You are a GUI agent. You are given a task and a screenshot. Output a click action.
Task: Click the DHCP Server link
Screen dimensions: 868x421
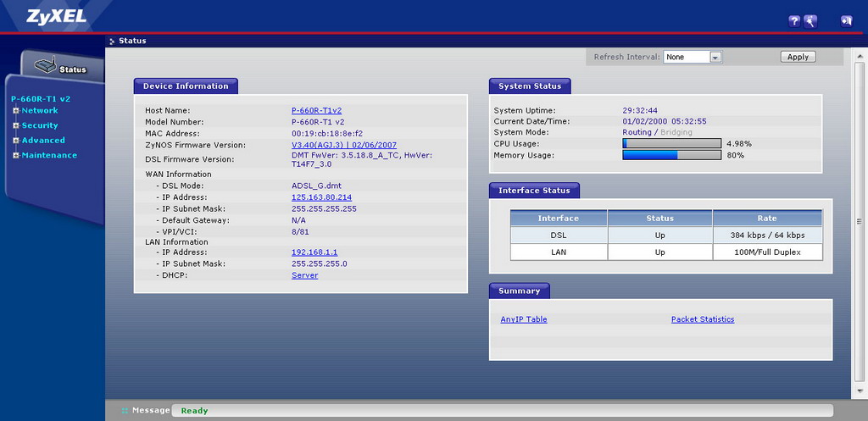tap(305, 275)
